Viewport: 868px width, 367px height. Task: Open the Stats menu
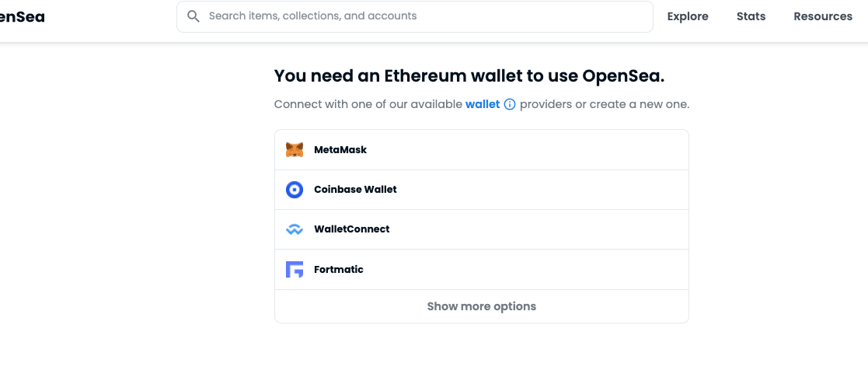tap(751, 16)
